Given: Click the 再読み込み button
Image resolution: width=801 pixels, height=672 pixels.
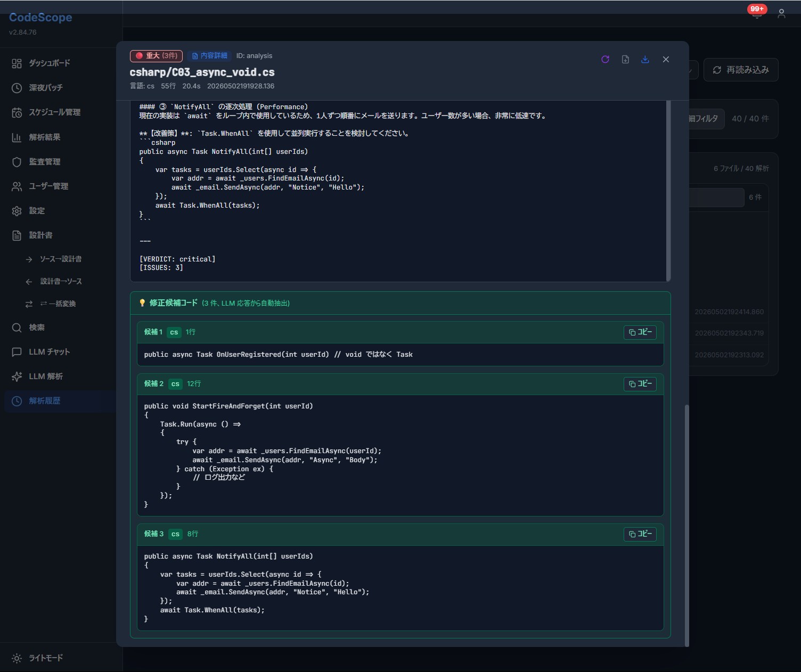Looking at the screenshot, I should [741, 70].
